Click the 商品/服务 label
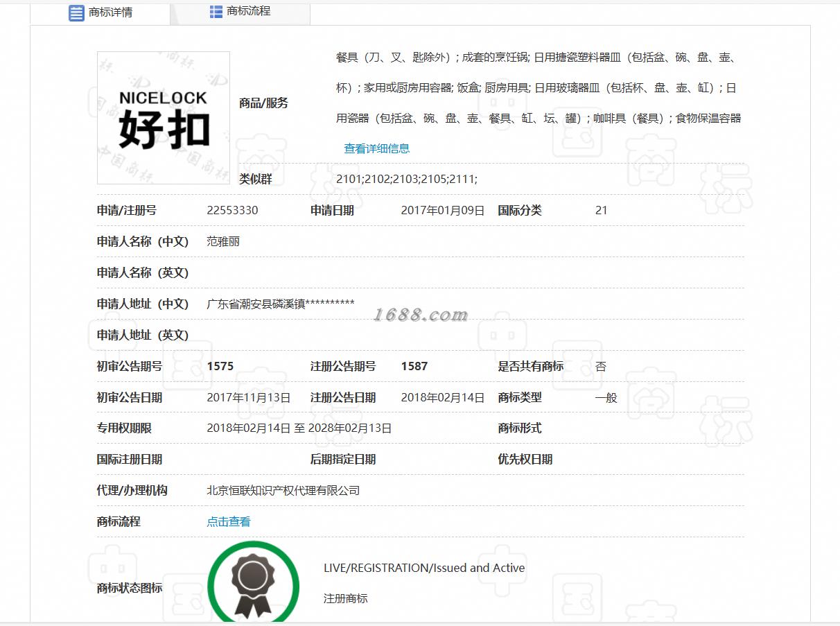The image size is (840, 626). [263, 103]
